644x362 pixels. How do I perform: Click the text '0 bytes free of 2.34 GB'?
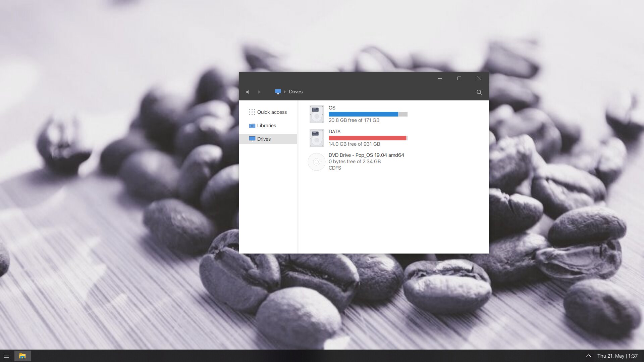pos(355,162)
